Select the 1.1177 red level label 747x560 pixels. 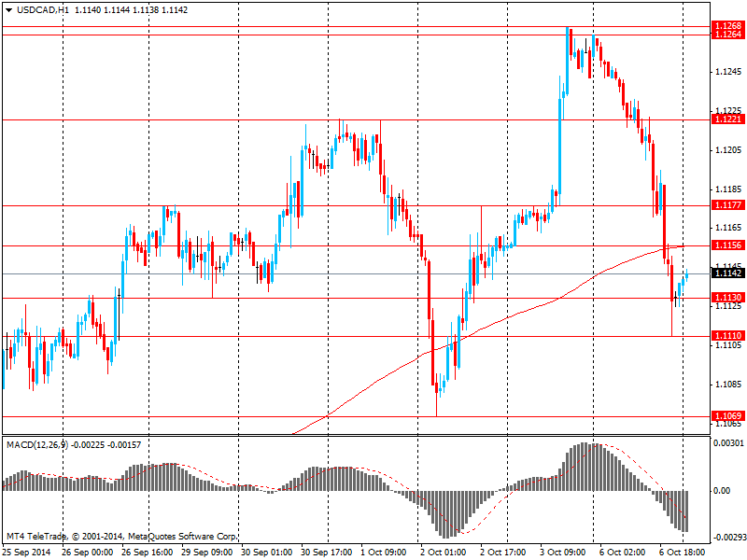click(x=728, y=205)
